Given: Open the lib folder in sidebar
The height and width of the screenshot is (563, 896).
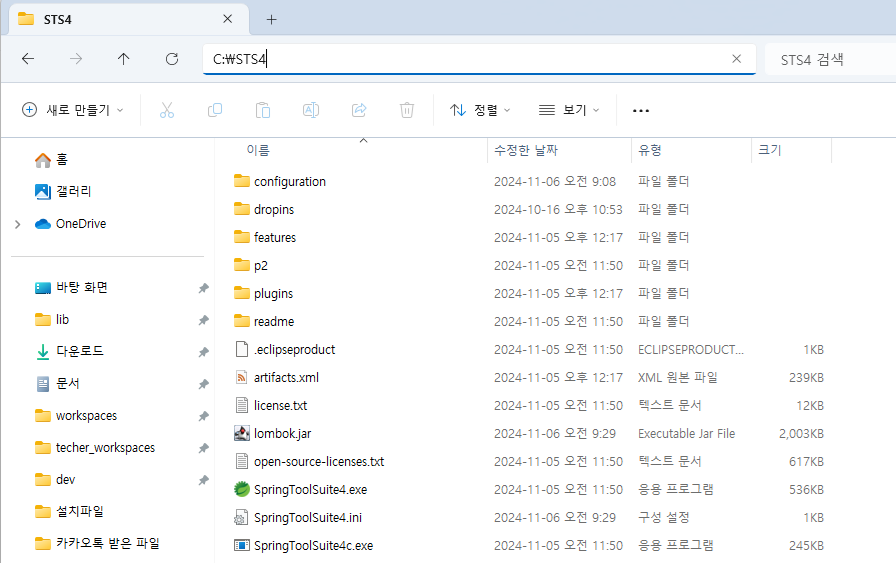Looking at the screenshot, I should (x=52, y=320).
